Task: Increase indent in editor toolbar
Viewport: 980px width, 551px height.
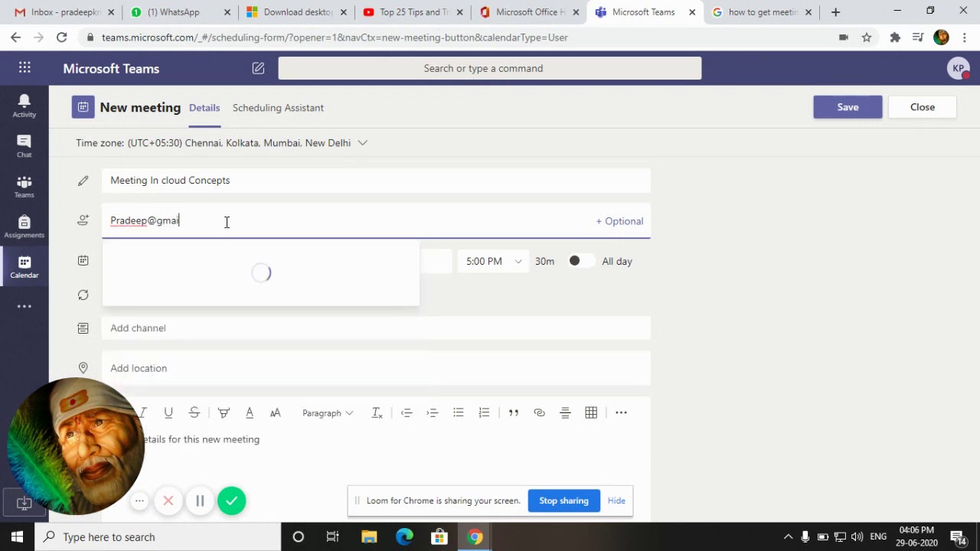Action: [433, 412]
